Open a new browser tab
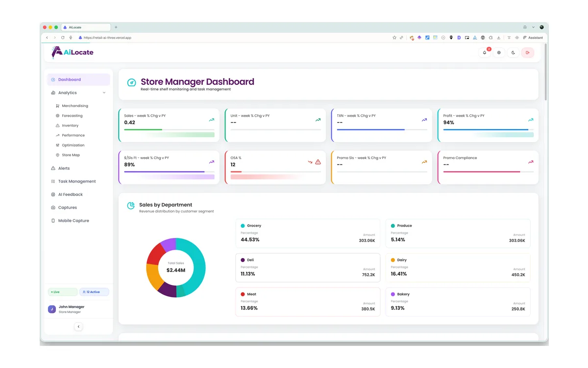This screenshot has height=368, width=588. 116,27
